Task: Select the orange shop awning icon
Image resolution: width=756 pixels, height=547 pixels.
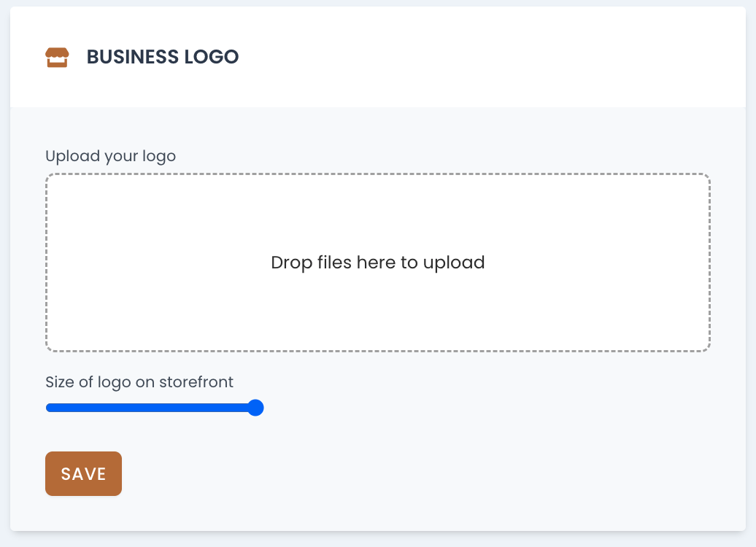Action: pos(56,58)
